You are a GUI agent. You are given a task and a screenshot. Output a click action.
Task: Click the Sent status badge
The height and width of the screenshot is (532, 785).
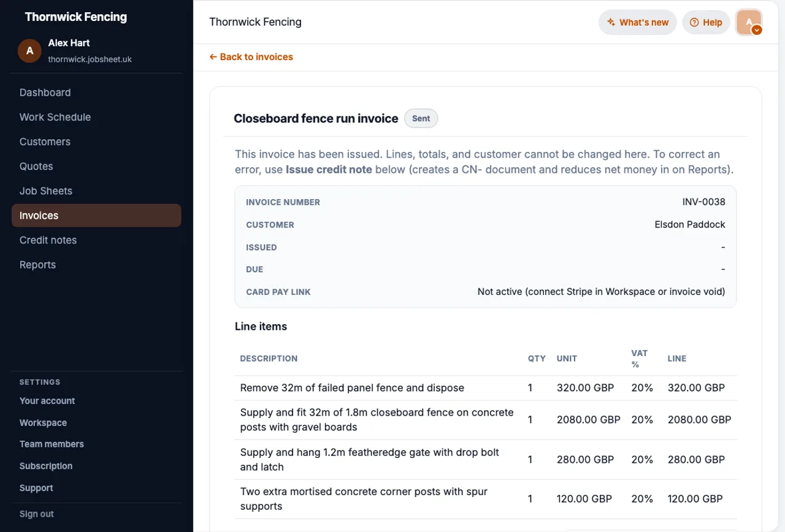pos(421,119)
